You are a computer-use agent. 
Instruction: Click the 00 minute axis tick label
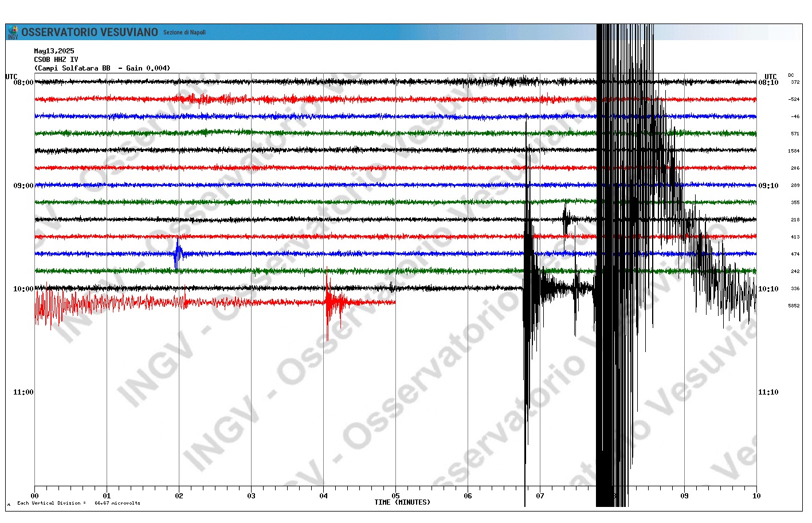click(x=35, y=496)
